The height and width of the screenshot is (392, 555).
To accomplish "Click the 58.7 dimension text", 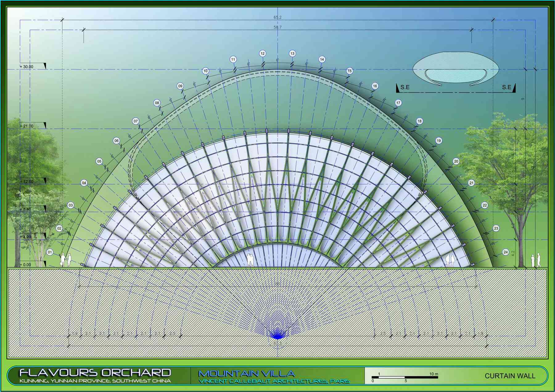I will point(277,27).
